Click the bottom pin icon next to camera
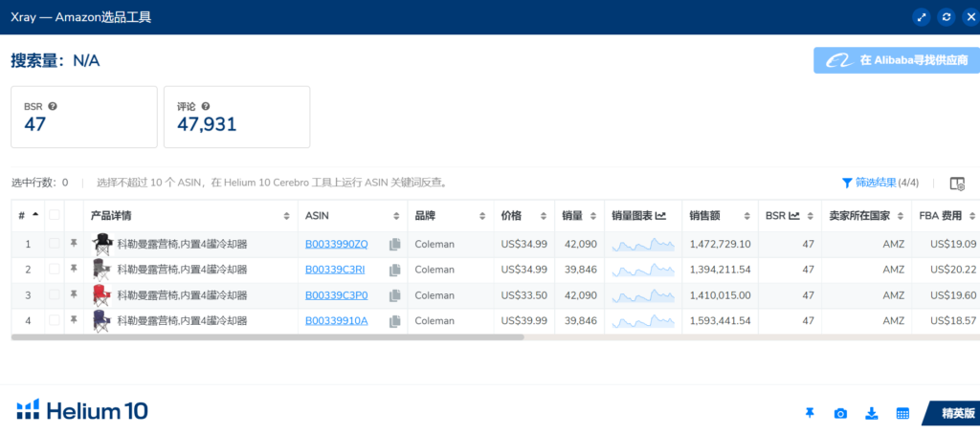Viewport: 980px width, 434px height. (810, 413)
